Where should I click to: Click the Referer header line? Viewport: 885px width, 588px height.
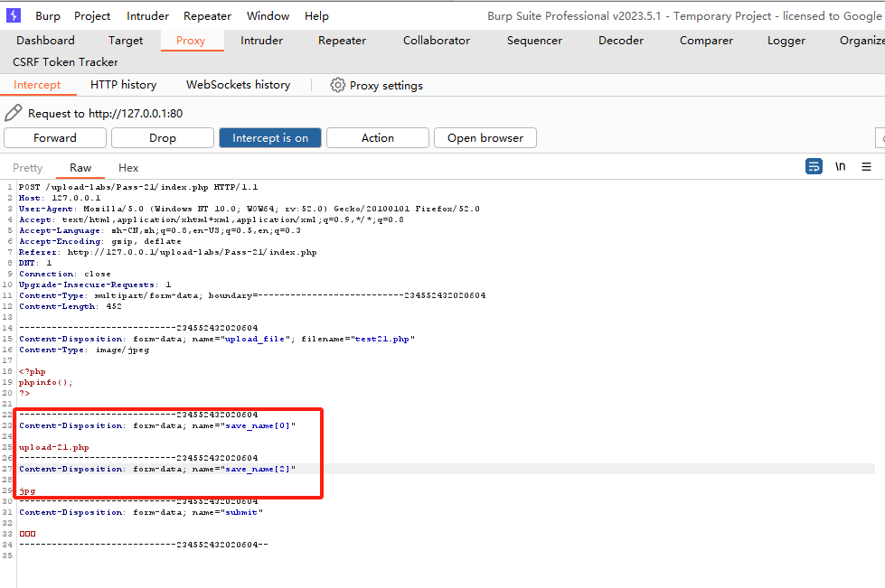[x=167, y=252]
